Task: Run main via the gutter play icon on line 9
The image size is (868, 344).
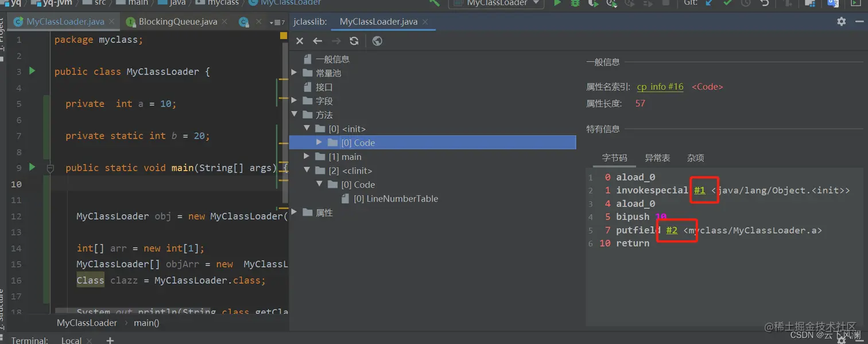Action: coord(32,168)
